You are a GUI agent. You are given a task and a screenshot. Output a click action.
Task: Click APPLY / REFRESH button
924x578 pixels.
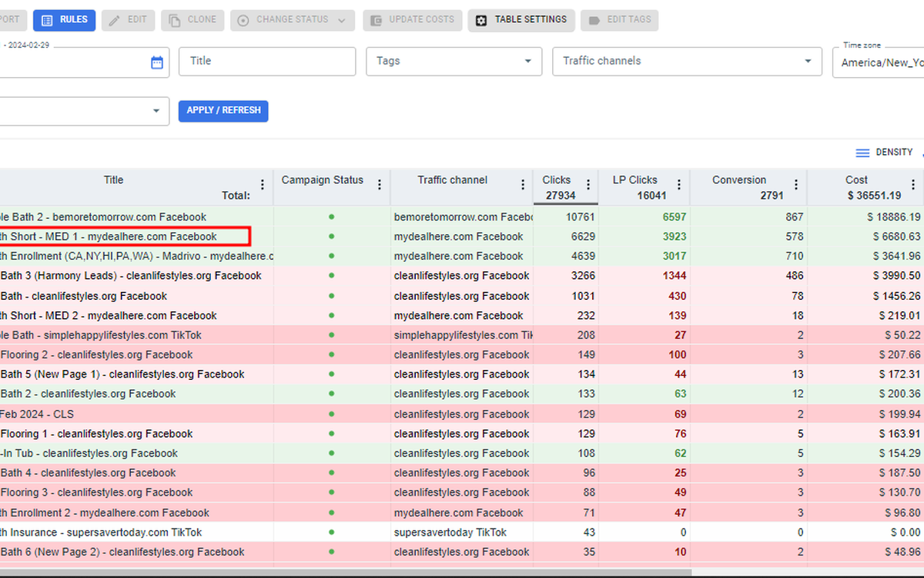tap(223, 111)
